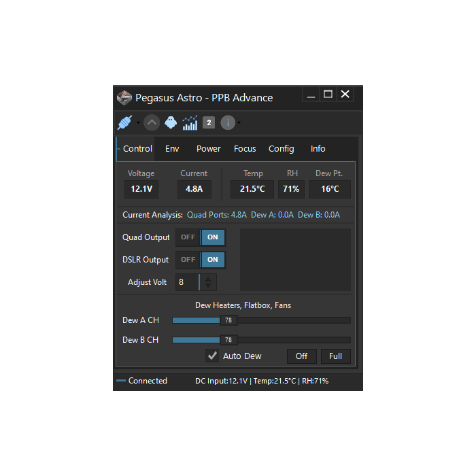Expand dropdown arrow beside plug icon

138,123
